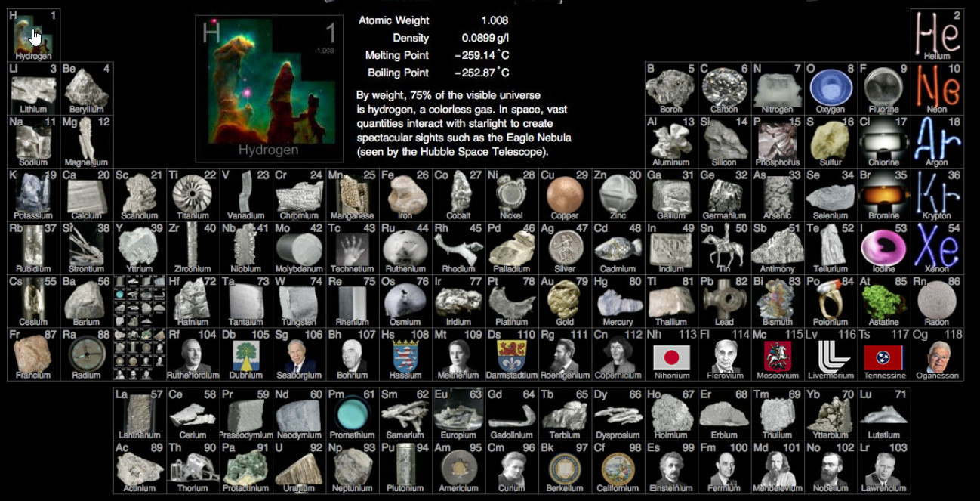Screen dimensions: 980x501
Task: Select the Helium element tile
Action: pyautogui.click(x=937, y=36)
